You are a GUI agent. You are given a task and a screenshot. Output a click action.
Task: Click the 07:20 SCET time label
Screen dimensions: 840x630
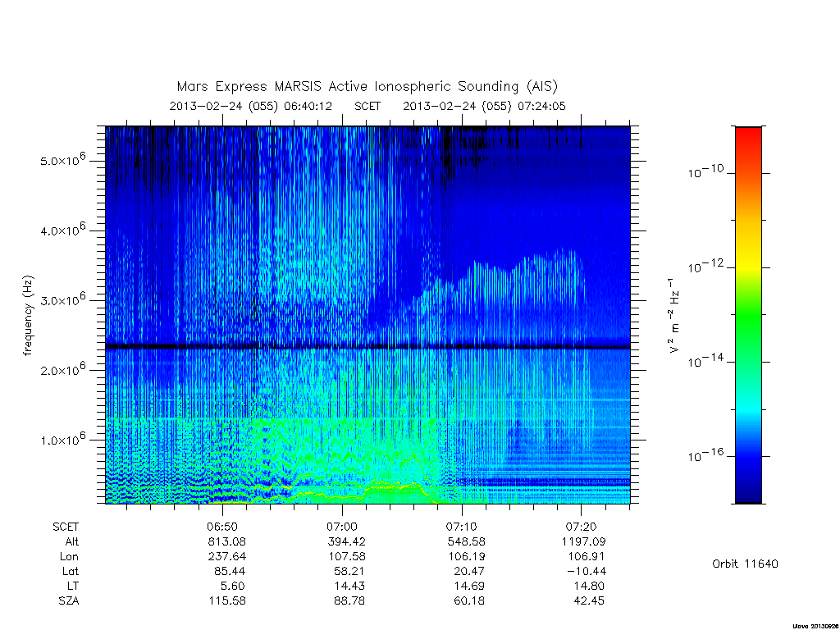[x=582, y=527]
